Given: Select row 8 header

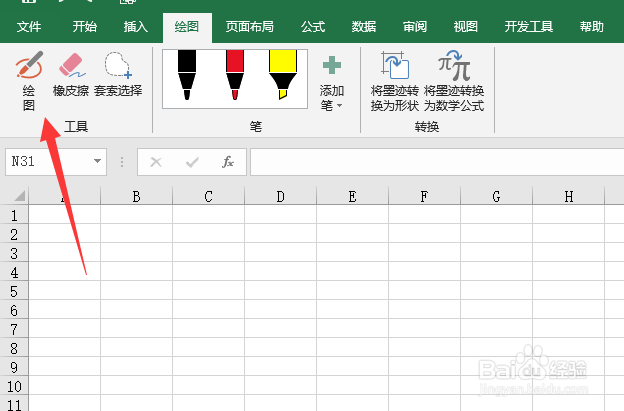Looking at the screenshot, I should pyautogui.click(x=14, y=348).
